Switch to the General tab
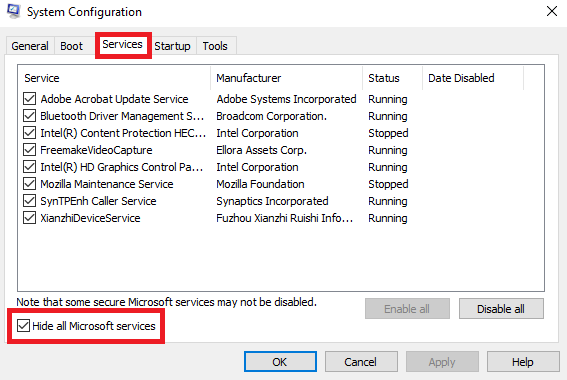 pos(30,46)
